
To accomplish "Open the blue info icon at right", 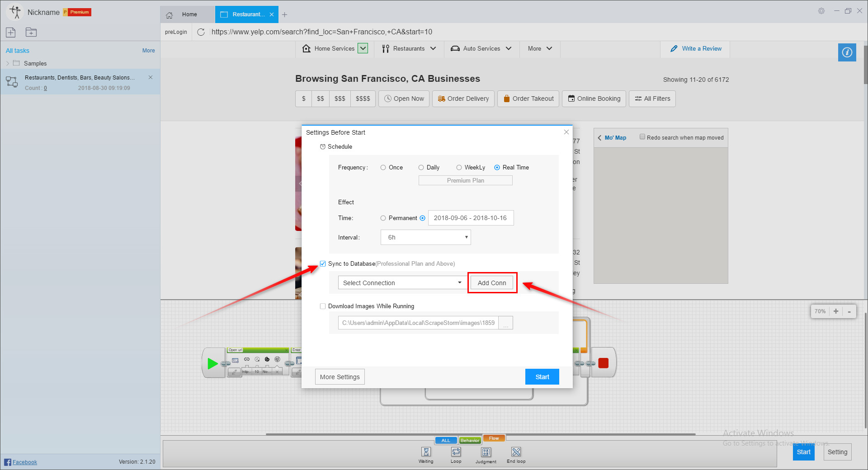I will coord(847,52).
